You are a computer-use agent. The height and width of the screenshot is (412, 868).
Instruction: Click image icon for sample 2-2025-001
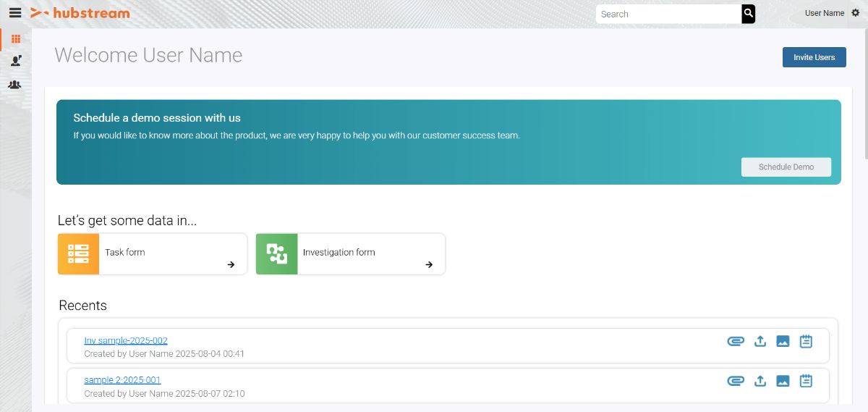click(x=783, y=381)
